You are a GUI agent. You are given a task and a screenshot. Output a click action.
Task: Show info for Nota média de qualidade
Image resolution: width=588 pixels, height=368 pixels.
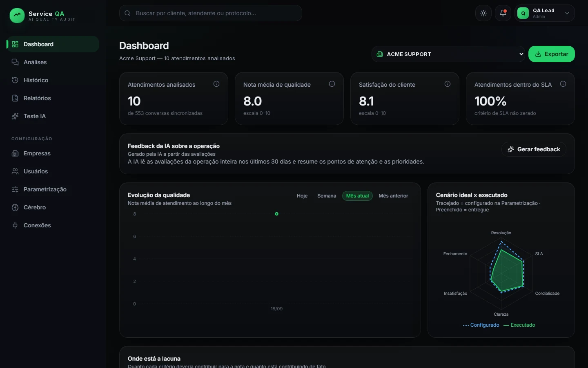click(x=332, y=84)
